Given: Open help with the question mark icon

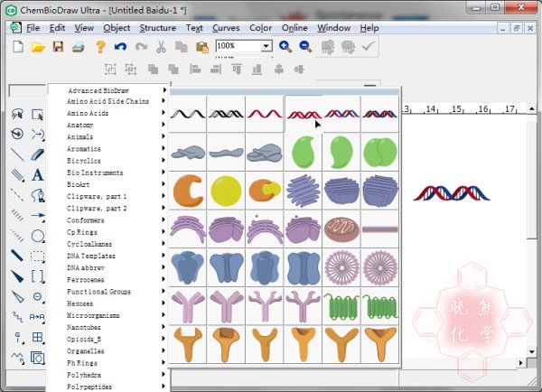Looking at the screenshot, I should pos(100,47).
